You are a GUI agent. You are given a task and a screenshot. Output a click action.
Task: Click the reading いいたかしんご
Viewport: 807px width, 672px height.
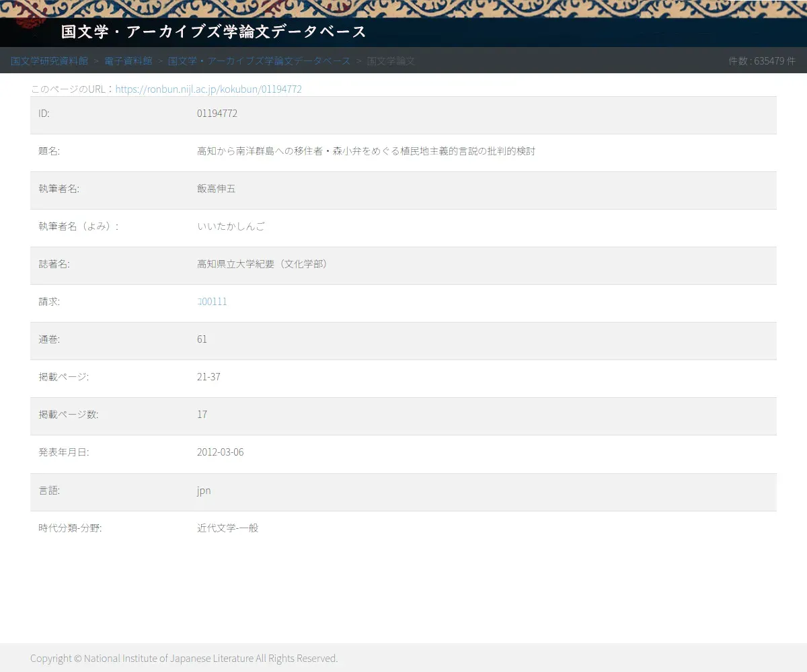tap(231, 226)
